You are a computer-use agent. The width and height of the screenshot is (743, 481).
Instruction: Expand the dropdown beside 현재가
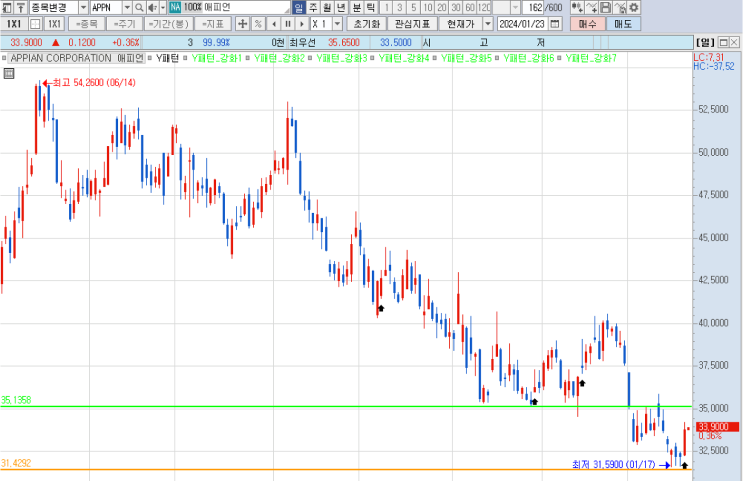488,24
